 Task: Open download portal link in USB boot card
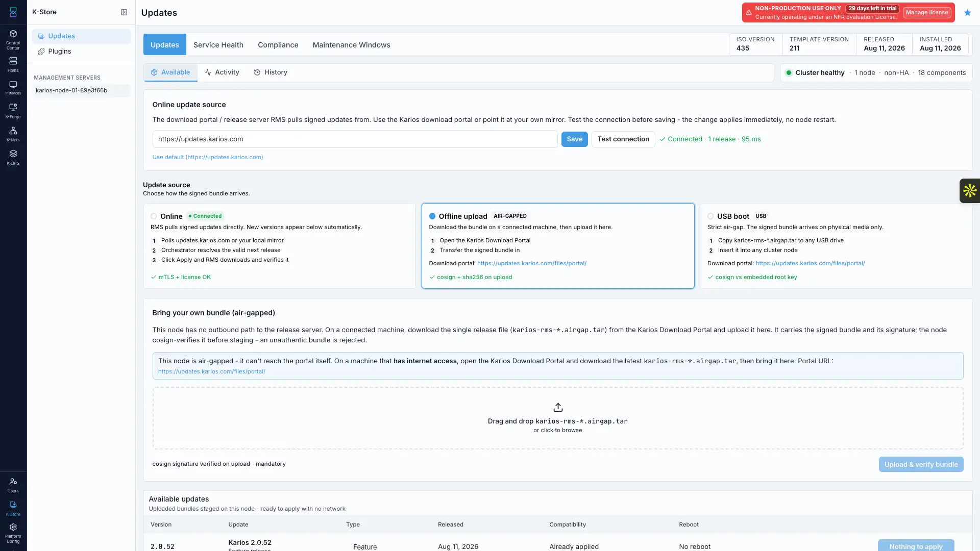810,263
